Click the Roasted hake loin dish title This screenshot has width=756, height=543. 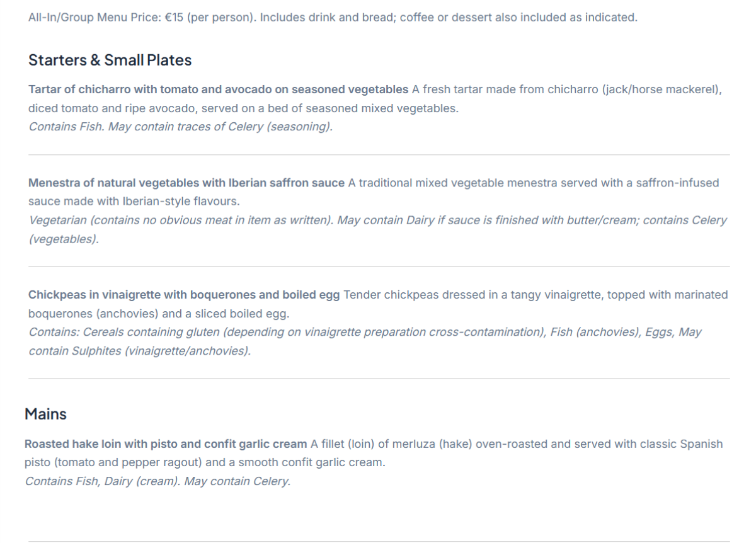pos(166,444)
